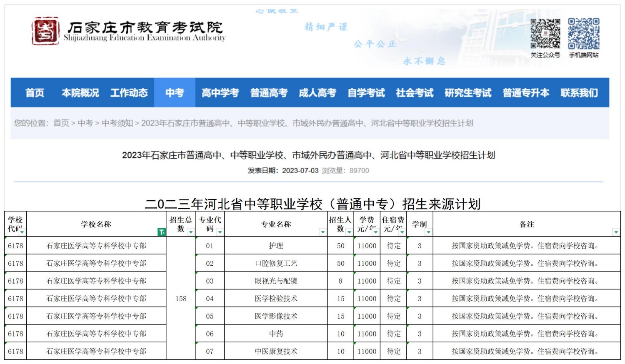
Task: Click the 手机端网站 QR code
Action: point(583,34)
